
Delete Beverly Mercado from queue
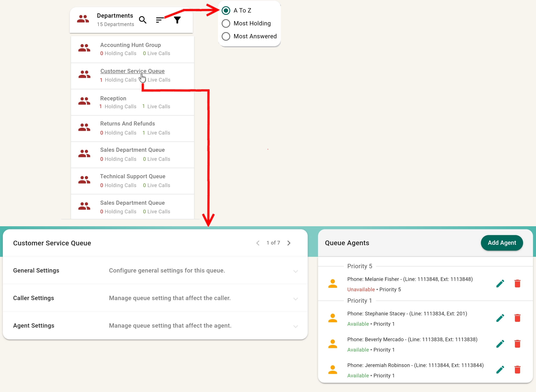pyautogui.click(x=517, y=344)
